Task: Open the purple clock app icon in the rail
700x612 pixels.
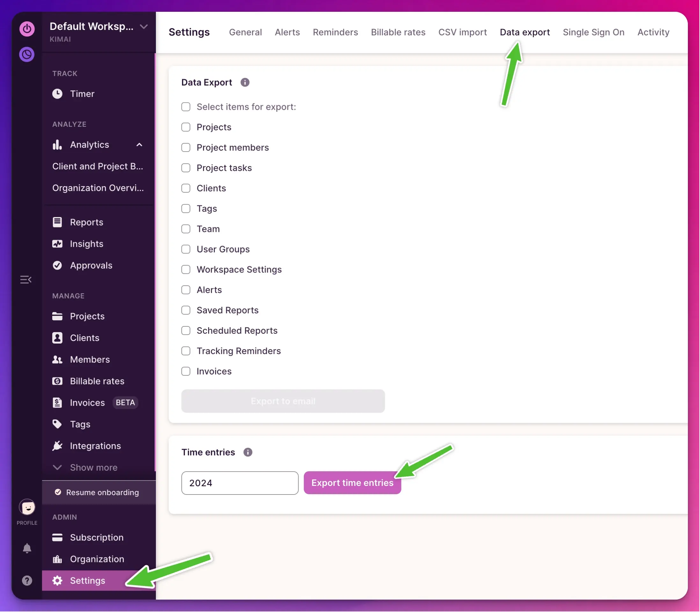Action: 27,54
